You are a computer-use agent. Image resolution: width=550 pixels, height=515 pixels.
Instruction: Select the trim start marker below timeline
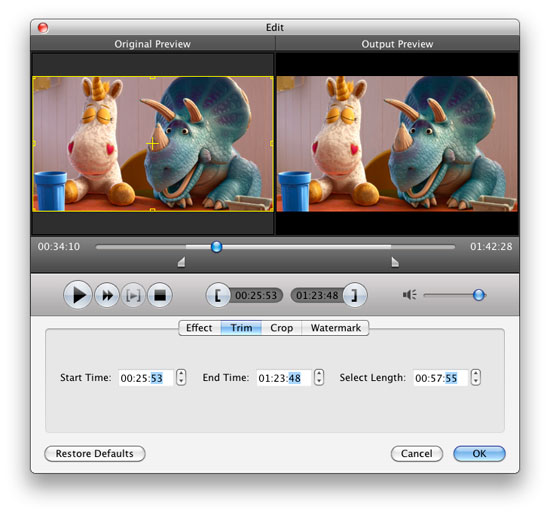(181, 262)
